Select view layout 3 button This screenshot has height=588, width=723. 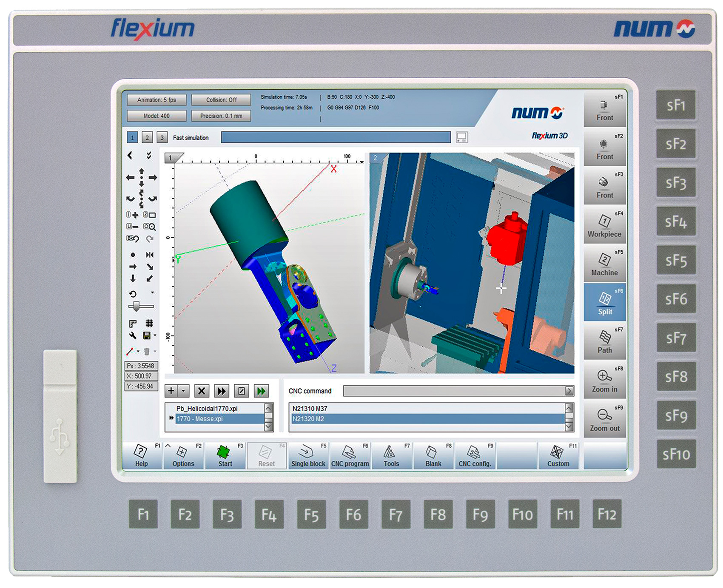tap(162, 138)
